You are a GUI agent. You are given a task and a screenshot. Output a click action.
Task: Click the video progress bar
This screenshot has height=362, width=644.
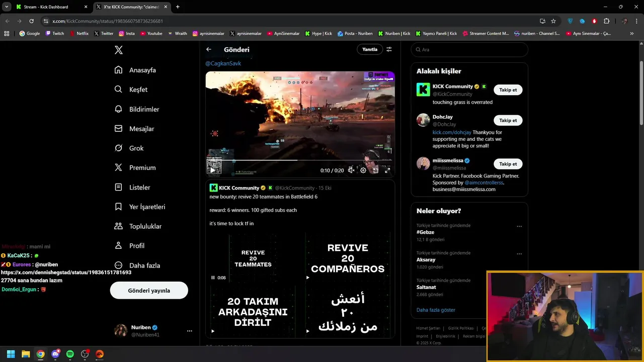(x=300, y=160)
